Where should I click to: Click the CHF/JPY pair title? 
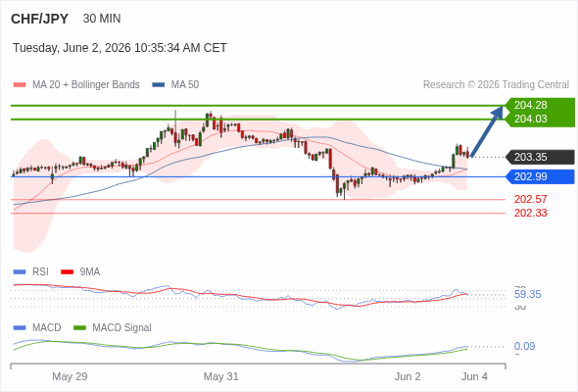click(39, 19)
